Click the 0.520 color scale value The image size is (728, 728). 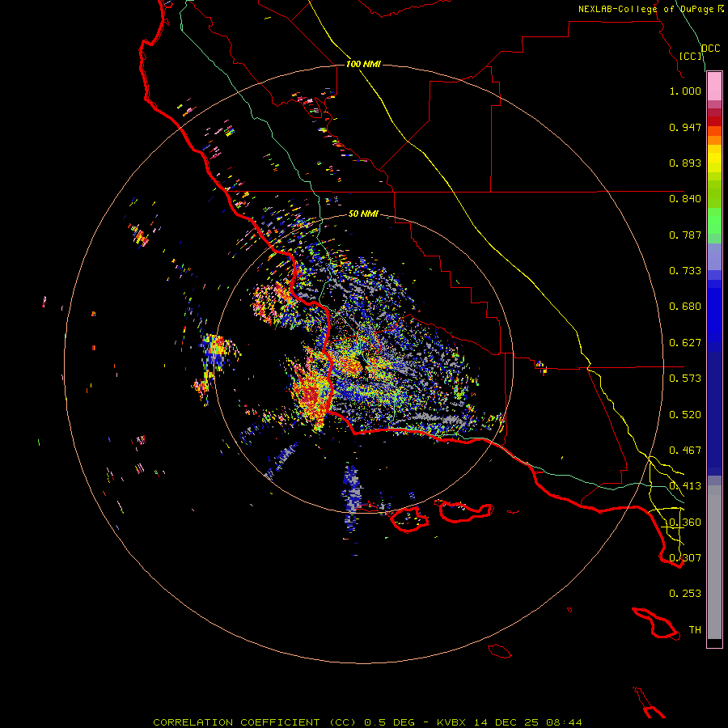click(685, 415)
